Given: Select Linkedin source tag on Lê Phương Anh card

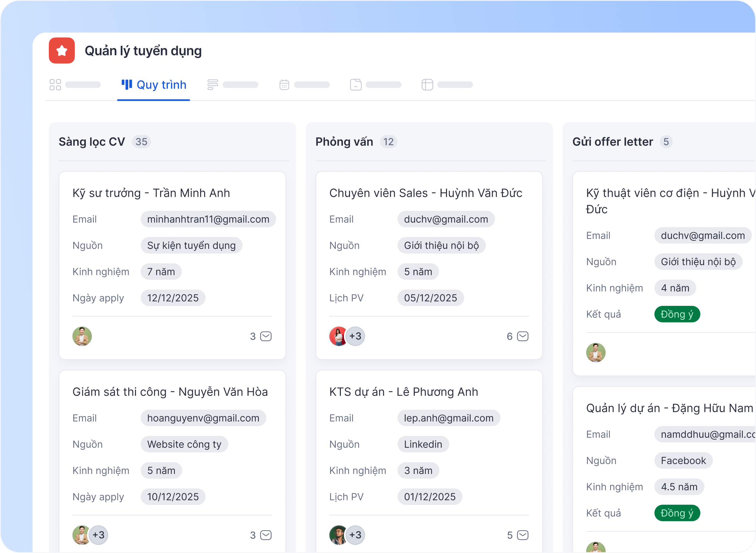Looking at the screenshot, I should tap(423, 444).
